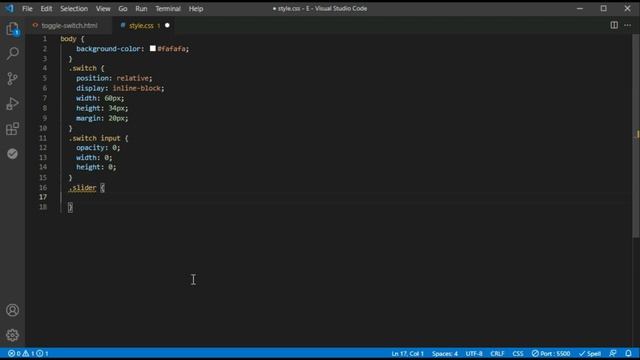Open the Accounts icon
Image resolution: width=640 pixels, height=360 pixels.
12,310
